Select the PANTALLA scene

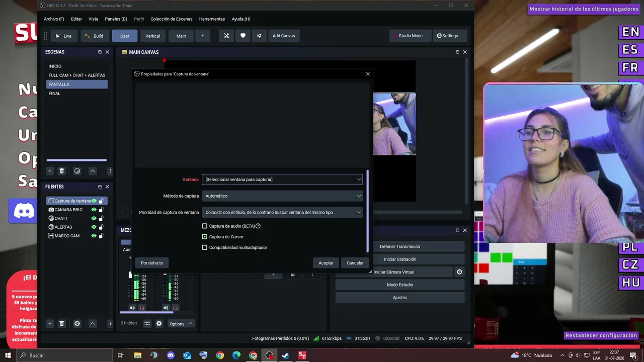tap(76, 84)
